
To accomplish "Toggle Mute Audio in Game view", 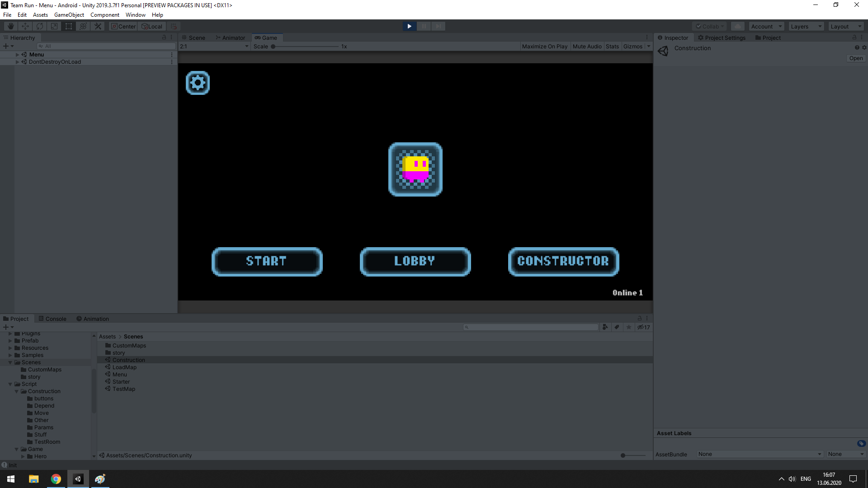I will tap(587, 47).
